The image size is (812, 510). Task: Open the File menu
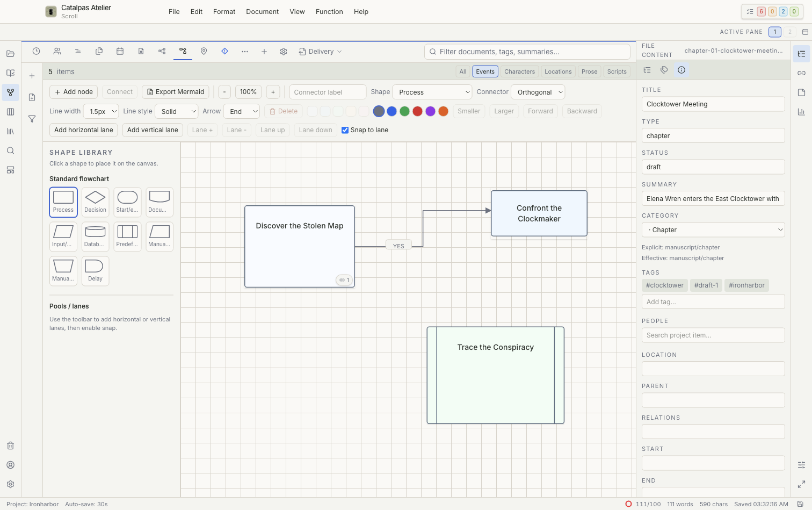[x=174, y=12]
